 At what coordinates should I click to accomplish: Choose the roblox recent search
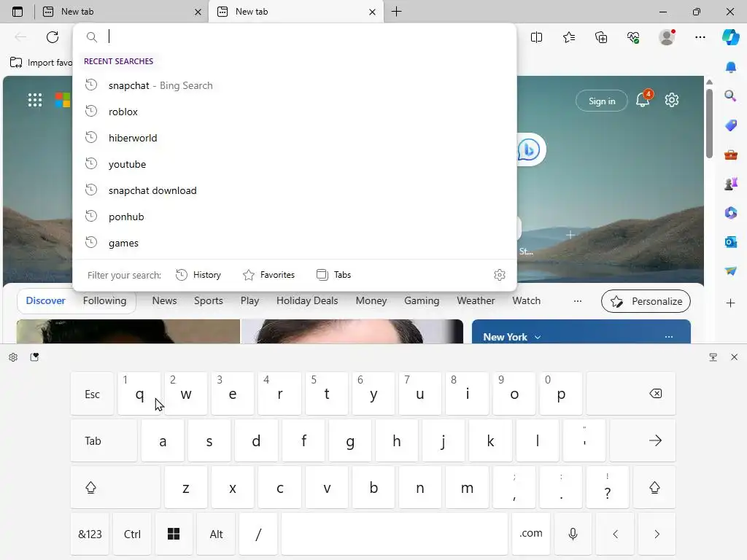(295, 112)
